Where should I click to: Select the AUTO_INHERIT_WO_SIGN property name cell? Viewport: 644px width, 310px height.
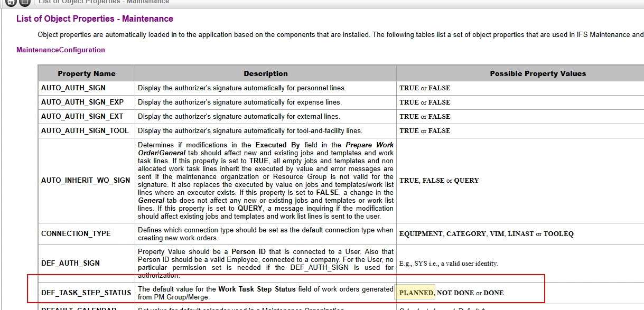(x=86, y=181)
